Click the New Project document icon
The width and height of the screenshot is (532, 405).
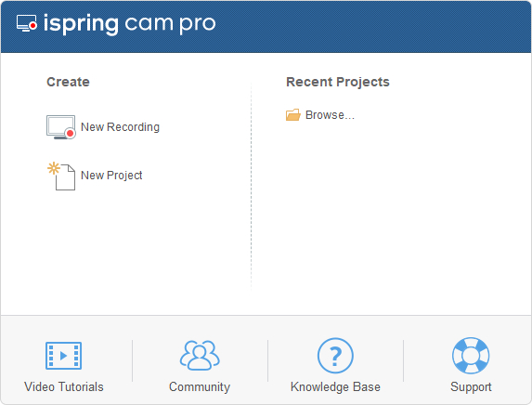[61, 176]
